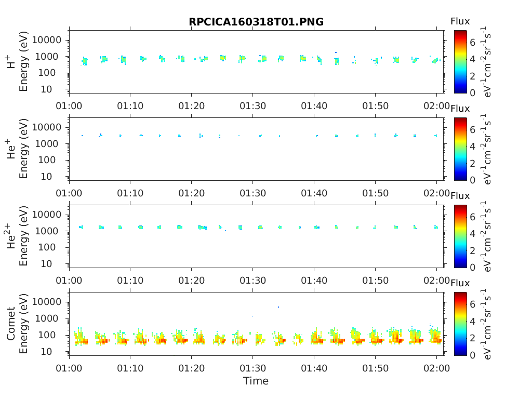This screenshot has height=399, width=532.
Task: Select the Comet panel flux colorbar
Action: click(x=460, y=324)
